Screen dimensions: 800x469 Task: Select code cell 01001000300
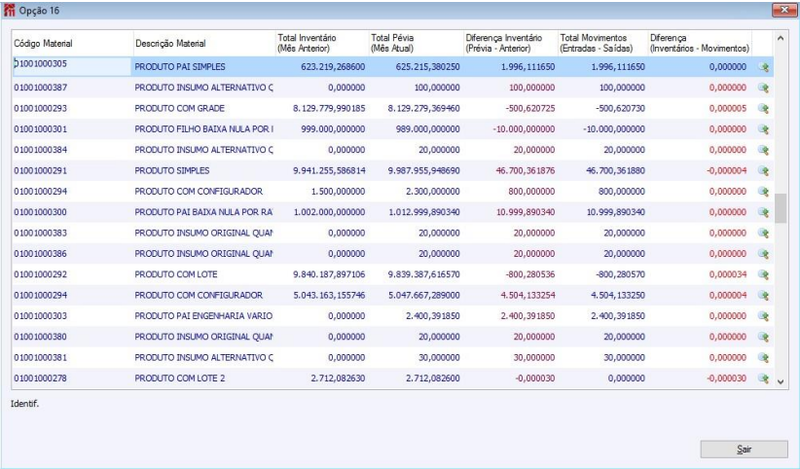tap(72, 212)
